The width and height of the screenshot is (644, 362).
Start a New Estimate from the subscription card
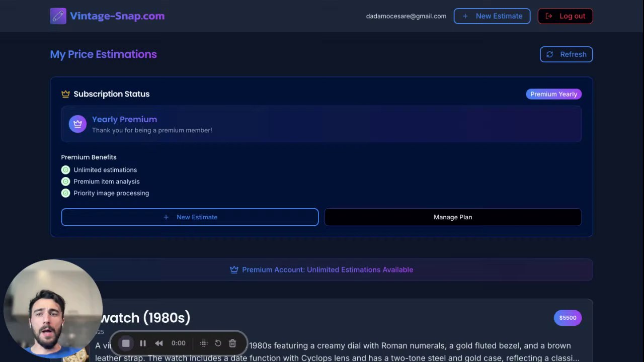[x=190, y=217]
